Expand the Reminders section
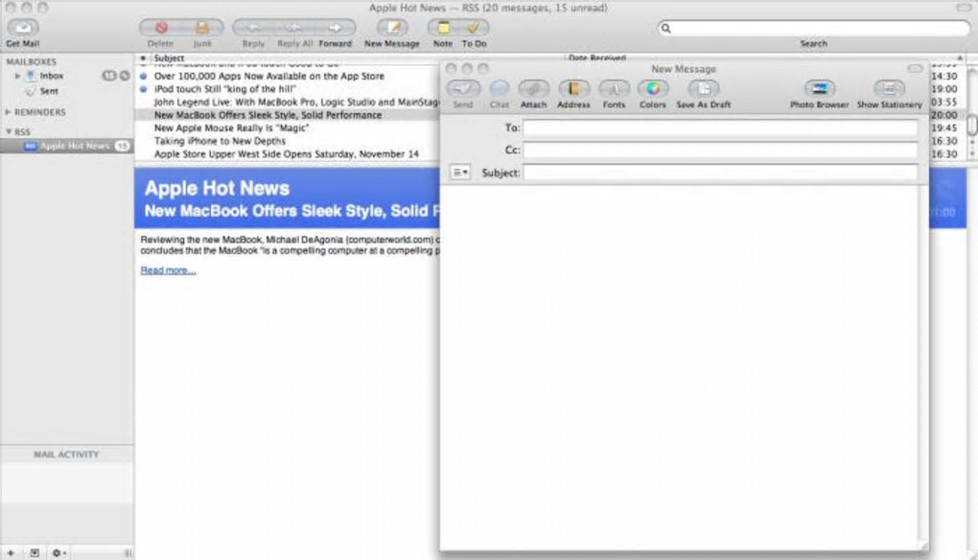Image resolution: width=978 pixels, height=560 pixels. click(8, 112)
